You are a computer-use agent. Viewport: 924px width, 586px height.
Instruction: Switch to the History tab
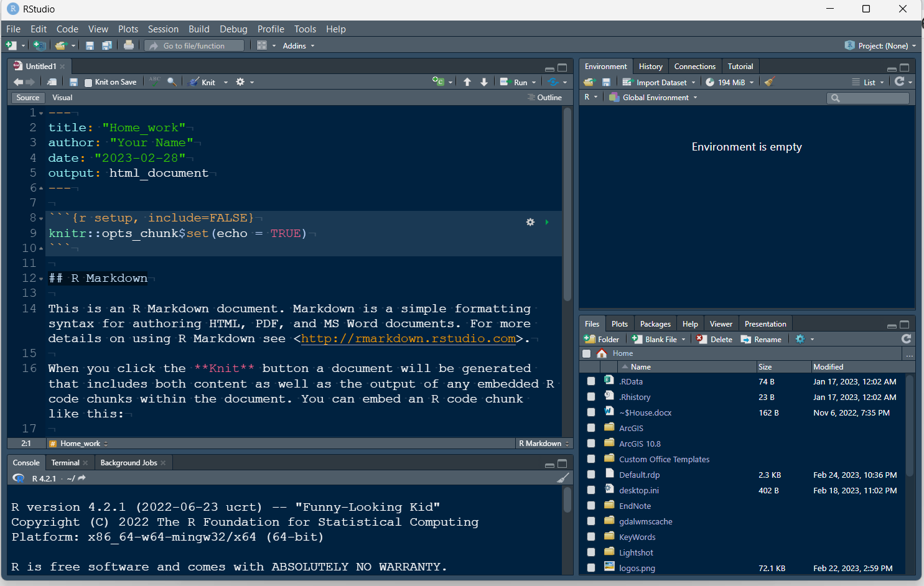click(x=650, y=67)
